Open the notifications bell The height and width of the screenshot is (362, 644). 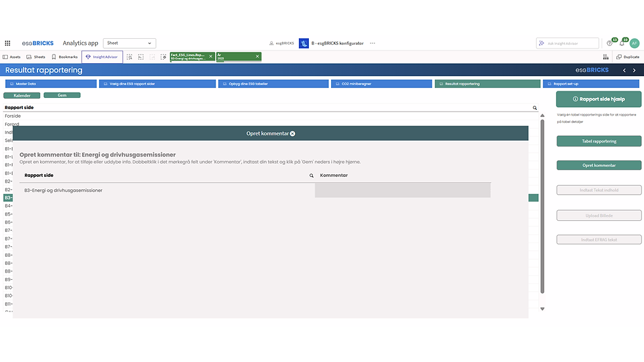pos(622,43)
